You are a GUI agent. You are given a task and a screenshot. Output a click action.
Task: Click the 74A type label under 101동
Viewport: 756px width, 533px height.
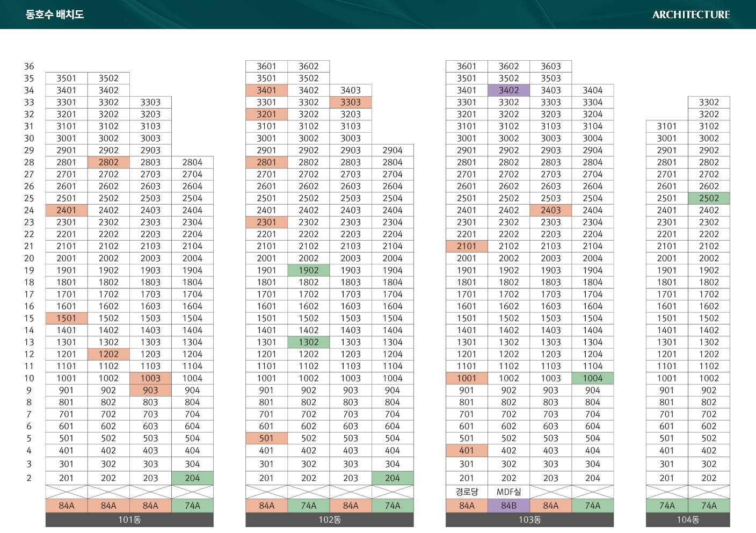(x=192, y=506)
